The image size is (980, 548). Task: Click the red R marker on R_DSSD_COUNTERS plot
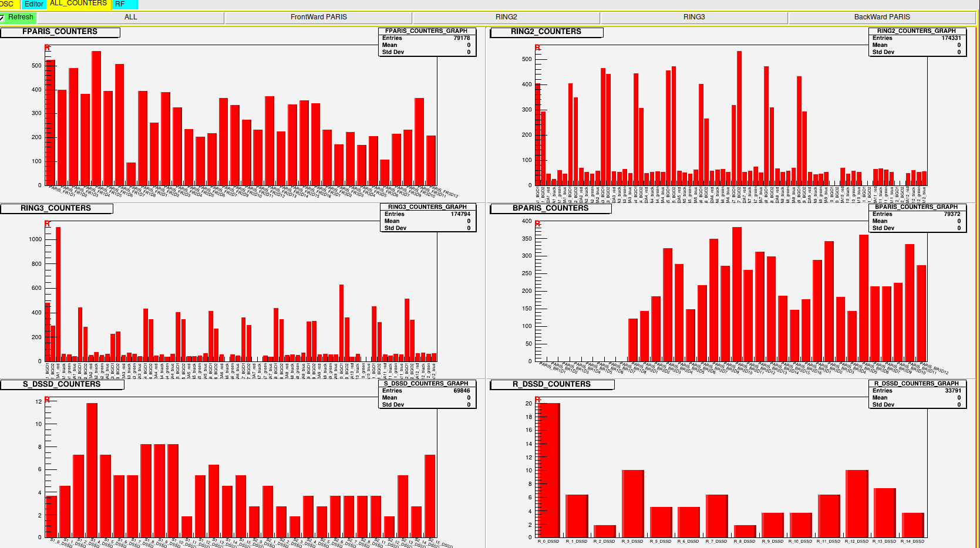(537, 400)
